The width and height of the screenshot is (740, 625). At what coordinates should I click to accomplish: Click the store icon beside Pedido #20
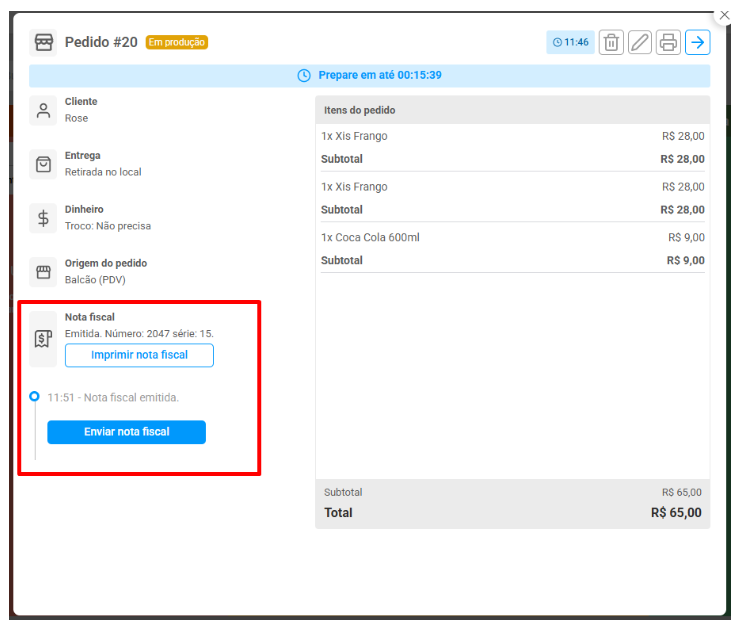tap(44, 42)
